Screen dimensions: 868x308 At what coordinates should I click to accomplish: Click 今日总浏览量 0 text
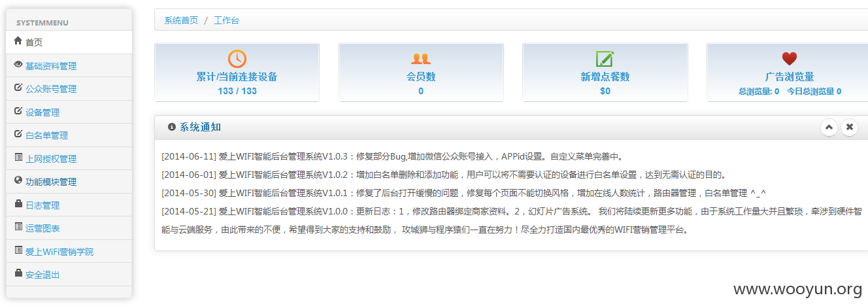point(814,92)
